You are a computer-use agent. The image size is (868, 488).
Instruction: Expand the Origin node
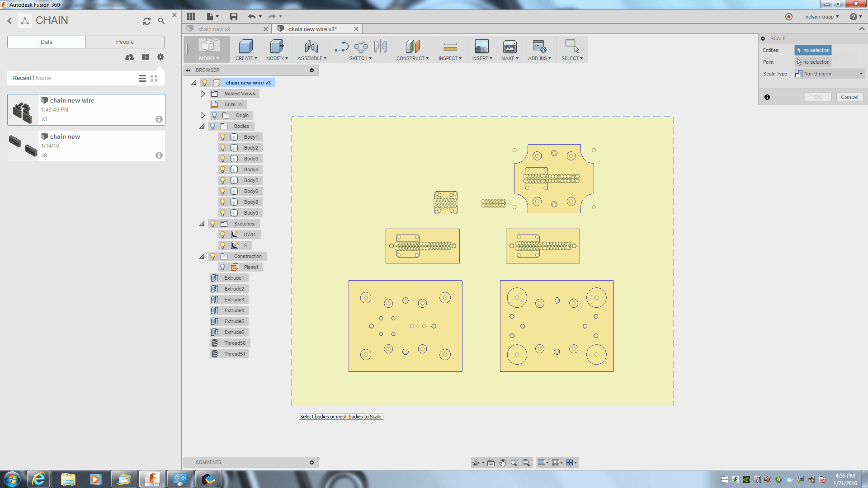tap(203, 115)
